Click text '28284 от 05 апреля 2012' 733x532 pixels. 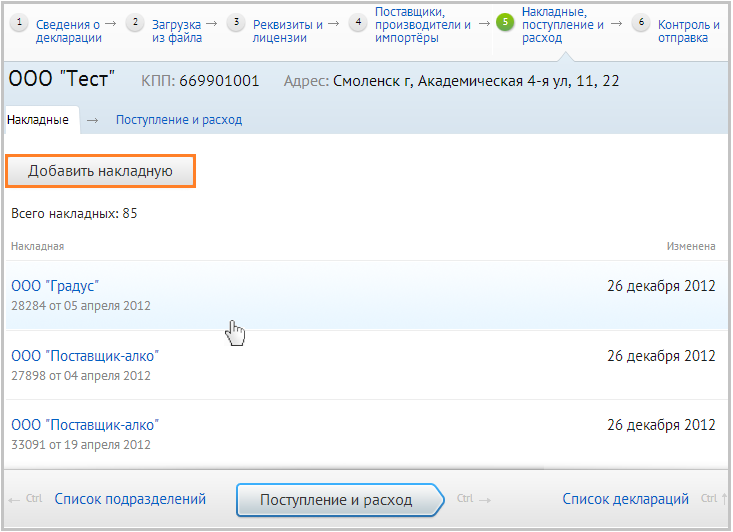pyautogui.click(x=81, y=306)
